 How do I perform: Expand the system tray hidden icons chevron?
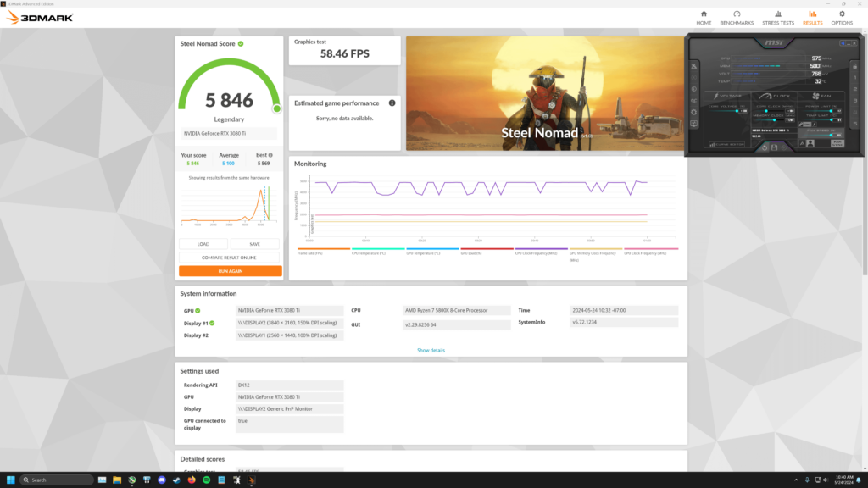tap(796, 480)
